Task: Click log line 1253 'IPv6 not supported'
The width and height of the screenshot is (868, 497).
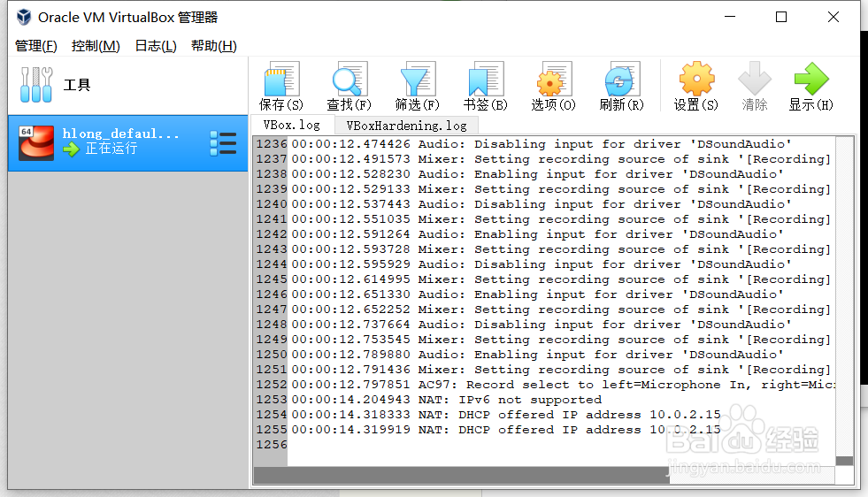Action: [x=446, y=400]
